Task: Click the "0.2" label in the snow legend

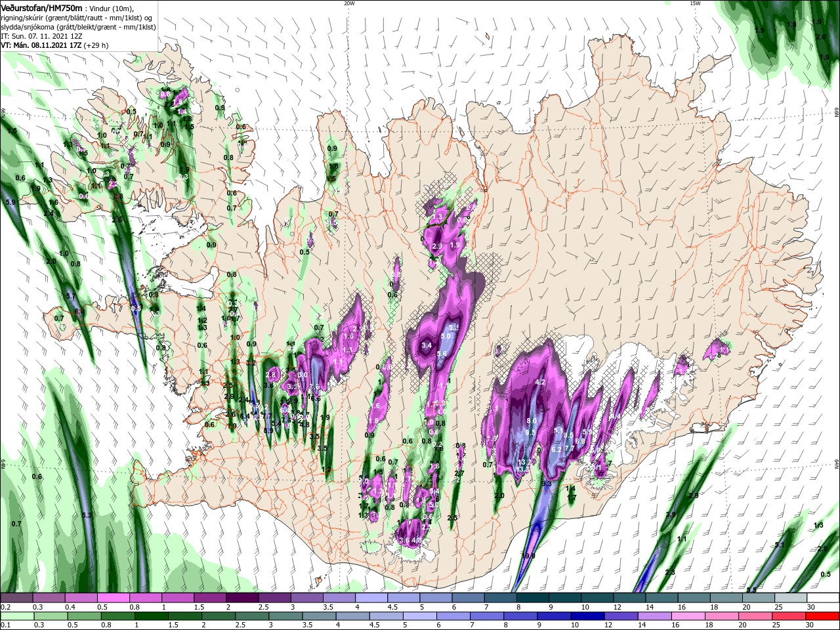Action: (5, 607)
